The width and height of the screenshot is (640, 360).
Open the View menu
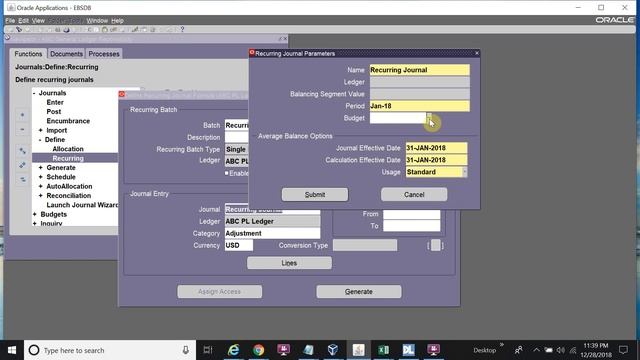pos(38,20)
